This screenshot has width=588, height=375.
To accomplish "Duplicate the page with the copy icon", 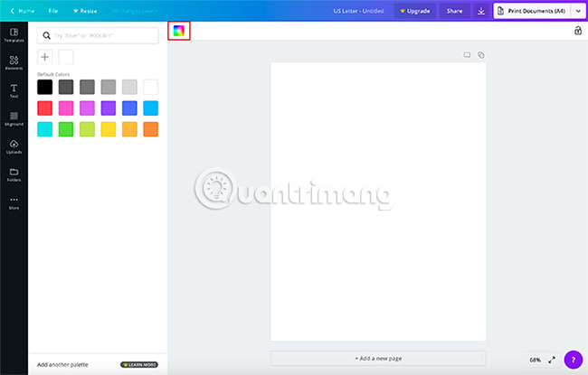I will [480, 55].
